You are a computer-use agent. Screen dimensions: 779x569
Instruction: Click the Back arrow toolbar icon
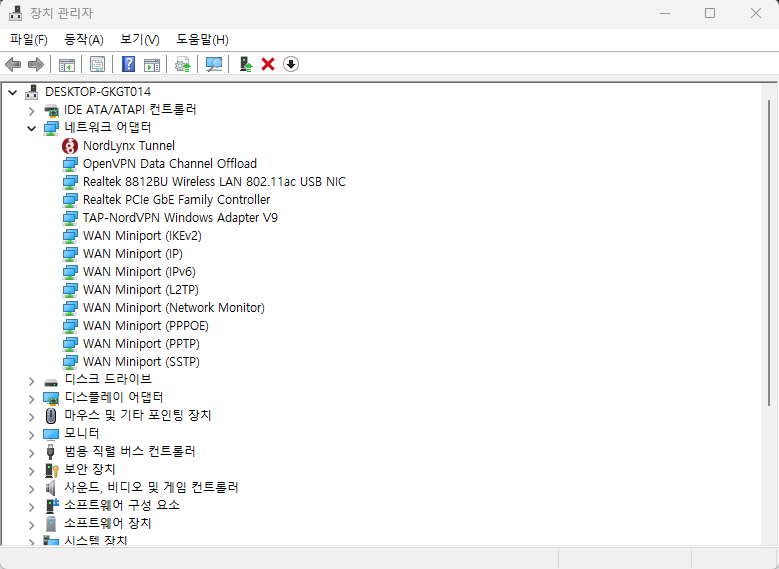coord(12,64)
